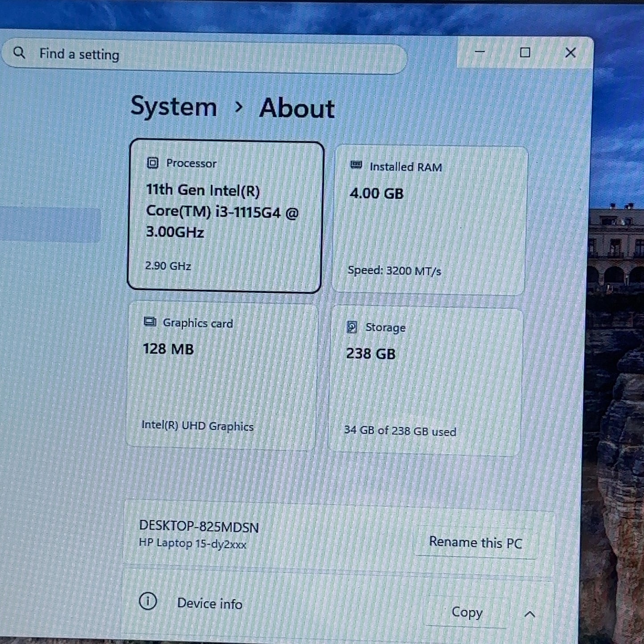644x644 pixels.
Task: Go back to System in breadcrumb
Action: click(174, 107)
